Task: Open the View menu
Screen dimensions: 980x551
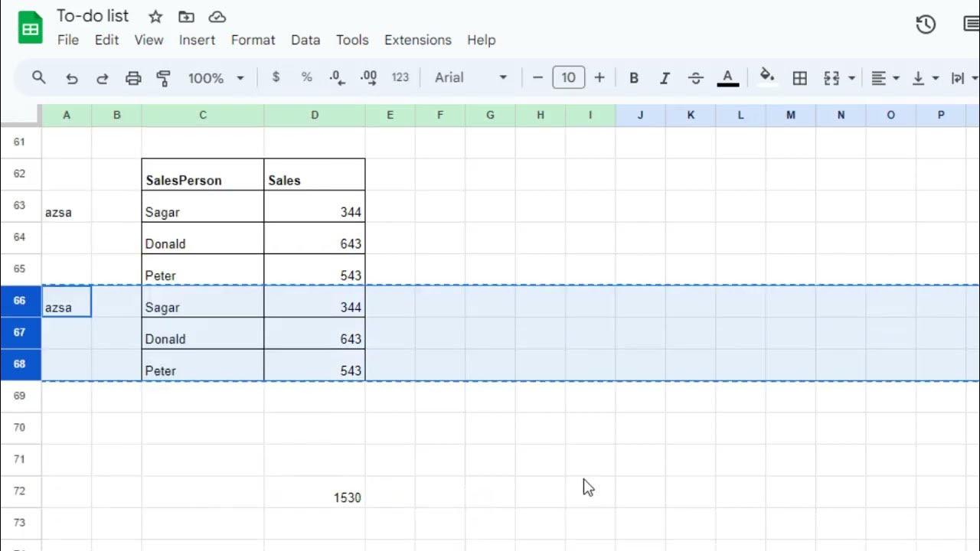Action: pos(149,40)
